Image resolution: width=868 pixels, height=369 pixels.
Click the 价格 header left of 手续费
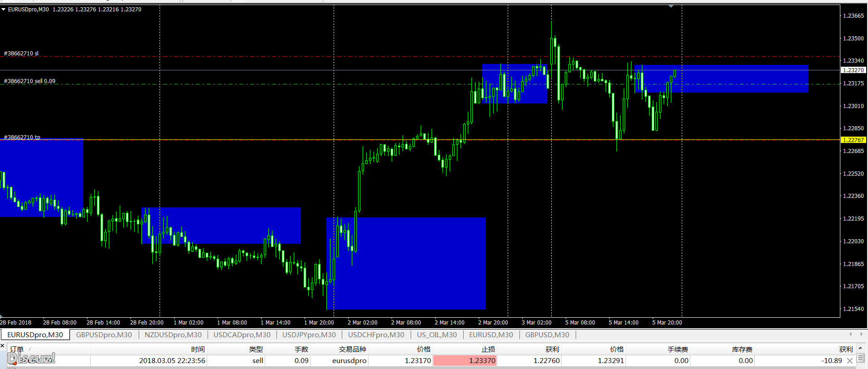pyautogui.click(x=594, y=349)
